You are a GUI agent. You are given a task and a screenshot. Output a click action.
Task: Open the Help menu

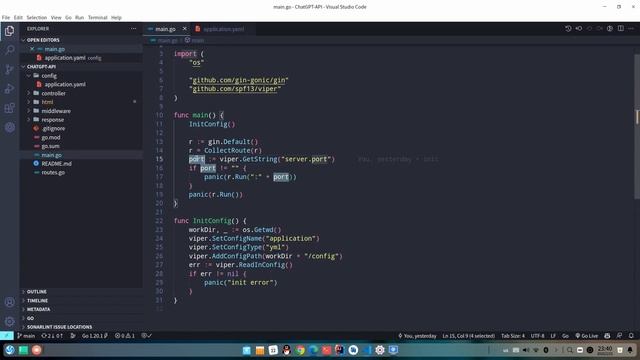click(x=116, y=18)
